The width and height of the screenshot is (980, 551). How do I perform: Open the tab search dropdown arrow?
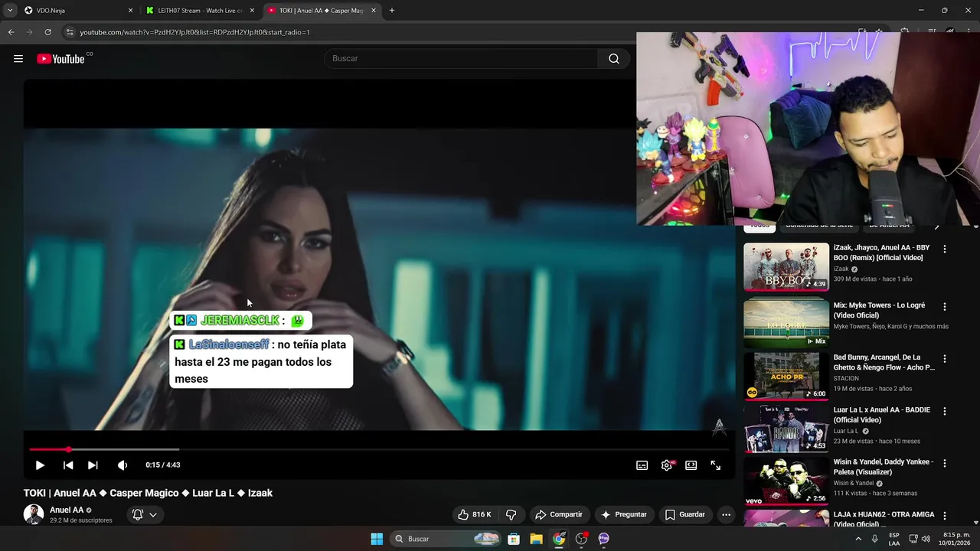tap(10, 11)
